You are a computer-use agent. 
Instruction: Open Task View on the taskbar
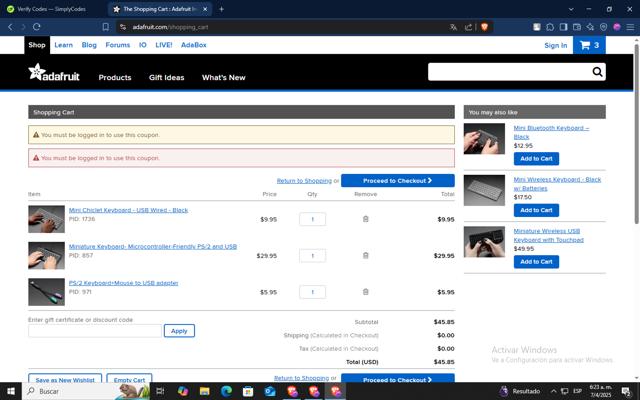pos(160,391)
